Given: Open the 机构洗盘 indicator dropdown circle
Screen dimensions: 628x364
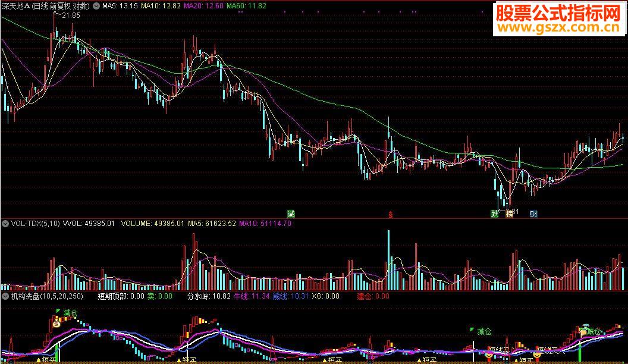Looking at the screenshot, I should 5,296.
